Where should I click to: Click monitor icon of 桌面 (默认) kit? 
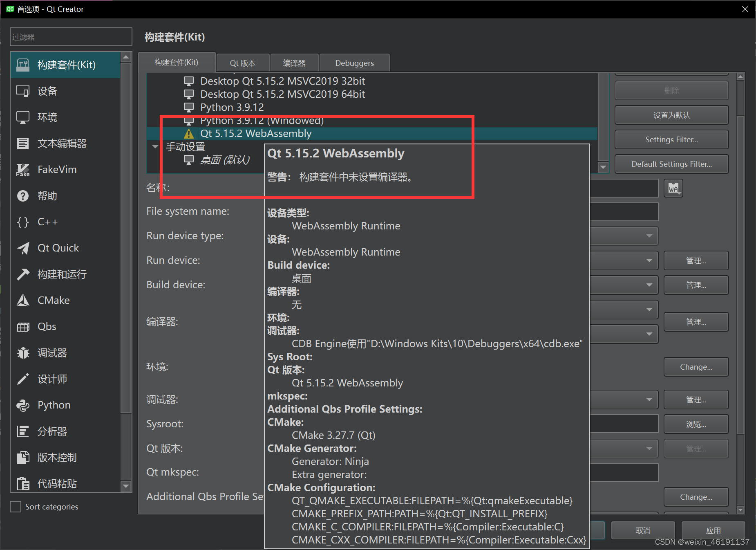(188, 160)
